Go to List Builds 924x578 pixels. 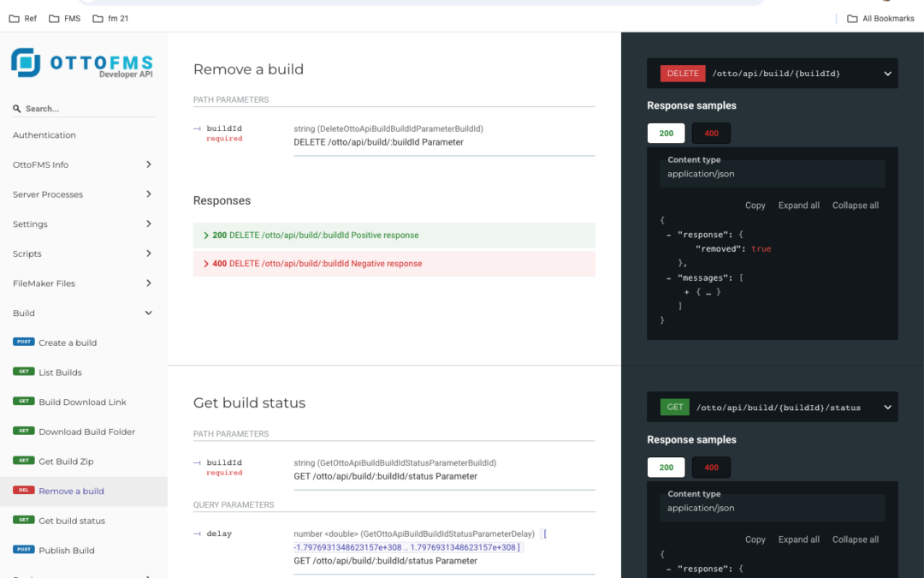point(60,372)
